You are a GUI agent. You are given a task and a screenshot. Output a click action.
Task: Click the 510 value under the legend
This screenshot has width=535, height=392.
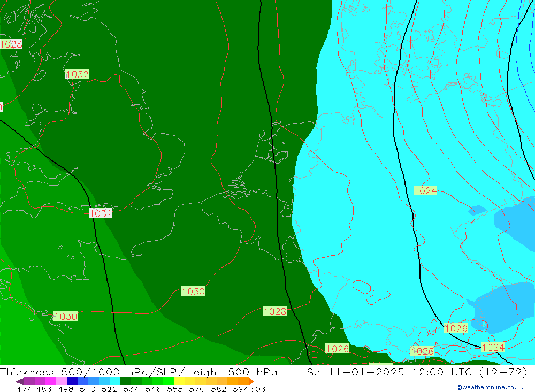point(87,389)
